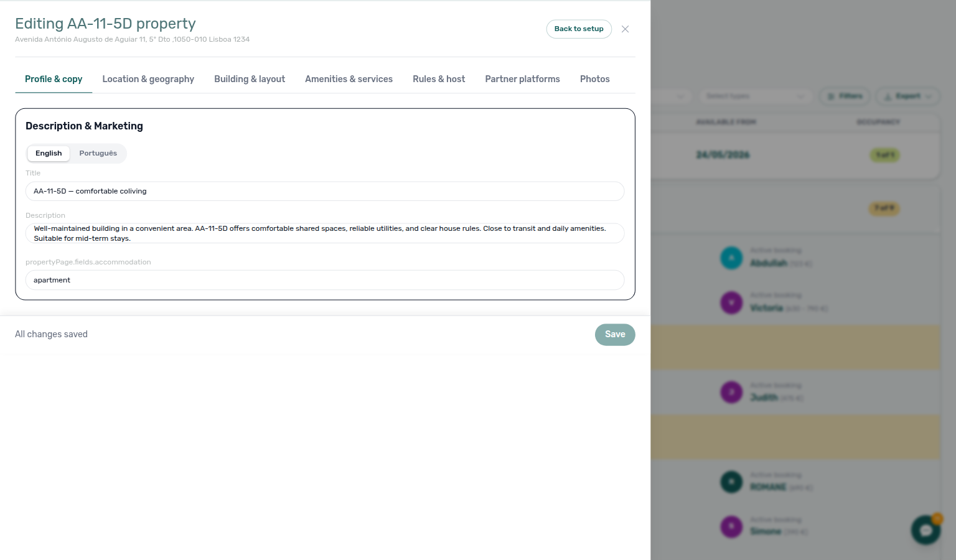Click Simone booking name in background
This screenshot has width=956, height=560.
(766, 531)
